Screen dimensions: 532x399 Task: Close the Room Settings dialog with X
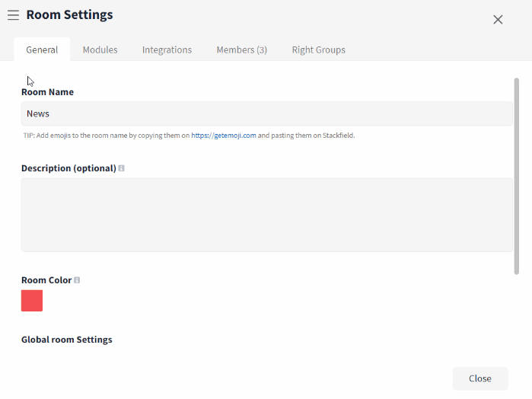click(498, 20)
